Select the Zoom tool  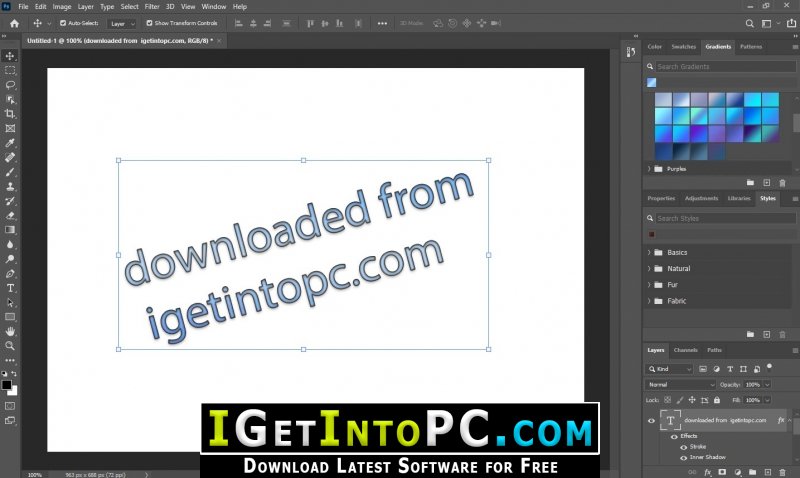click(x=10, y=346)
